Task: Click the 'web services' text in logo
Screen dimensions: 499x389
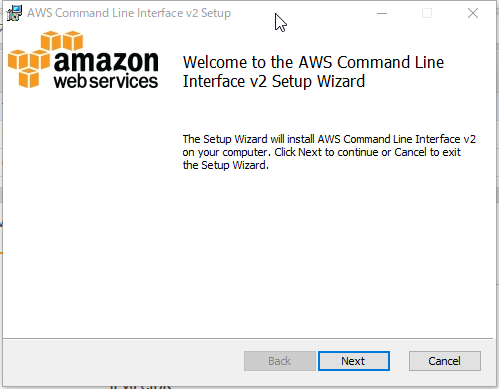Action: 106,81
